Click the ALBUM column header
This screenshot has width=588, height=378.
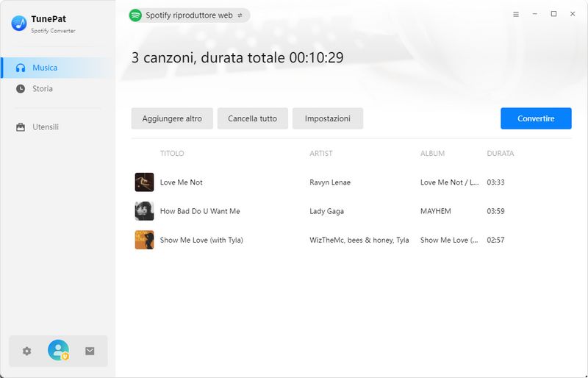click(432, 154)
